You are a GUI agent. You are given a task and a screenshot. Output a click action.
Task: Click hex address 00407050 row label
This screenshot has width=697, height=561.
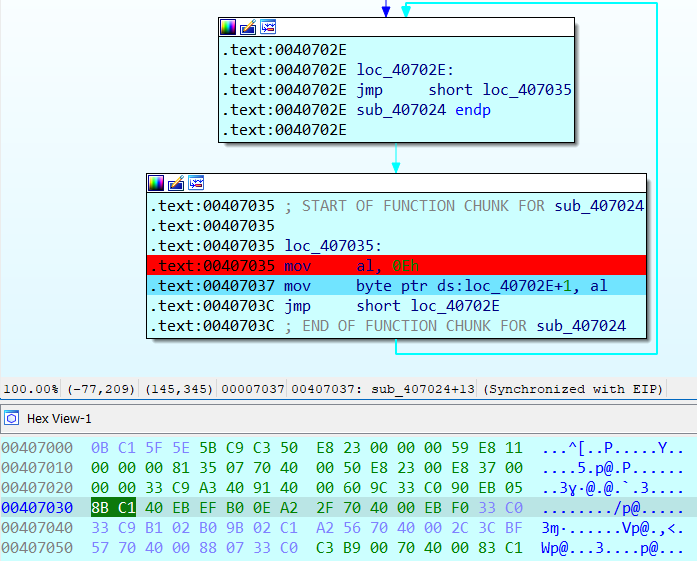pos(37,548)
